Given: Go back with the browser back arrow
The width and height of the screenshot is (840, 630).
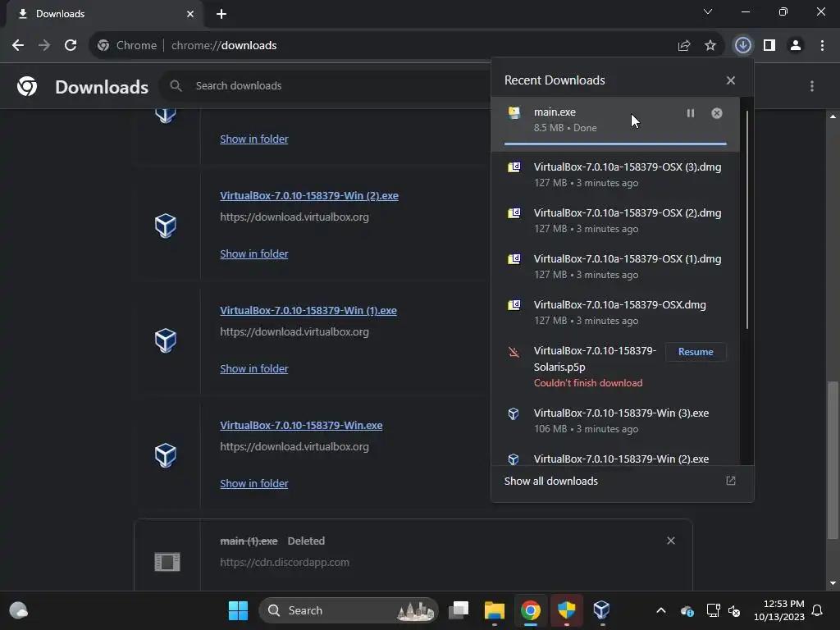Looking at the screenshot, I should point(18,46).
